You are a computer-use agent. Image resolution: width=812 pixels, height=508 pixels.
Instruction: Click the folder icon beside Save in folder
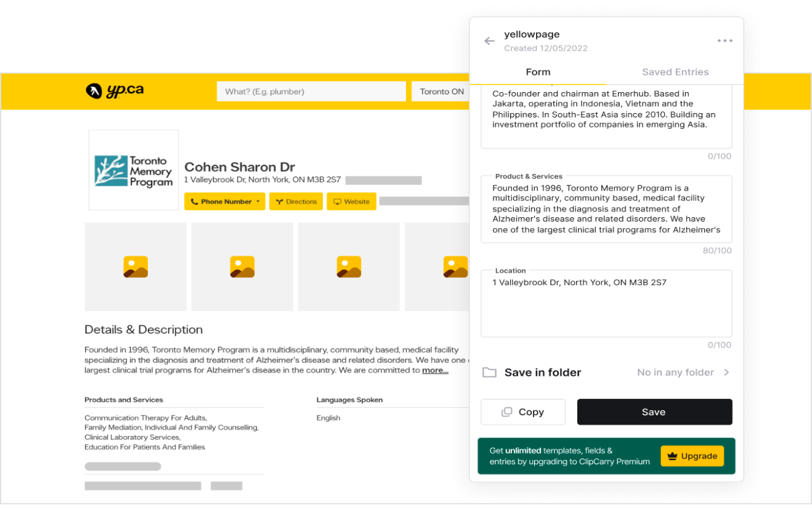(x=489, y=373)
